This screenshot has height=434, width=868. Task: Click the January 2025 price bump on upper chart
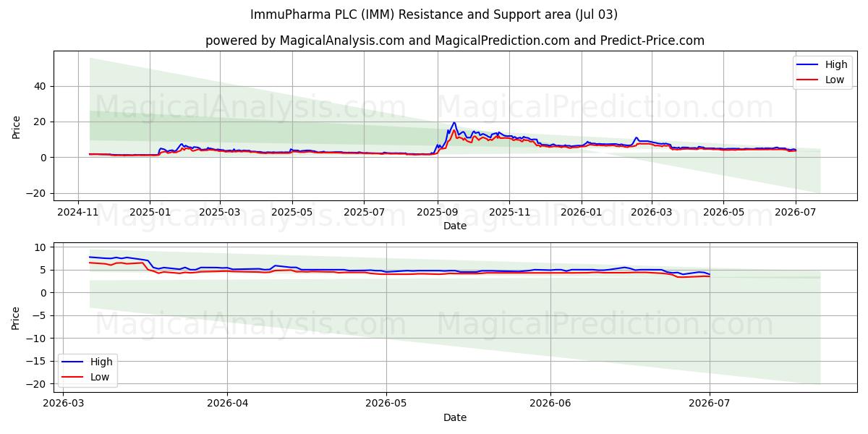tap(182, 144)
